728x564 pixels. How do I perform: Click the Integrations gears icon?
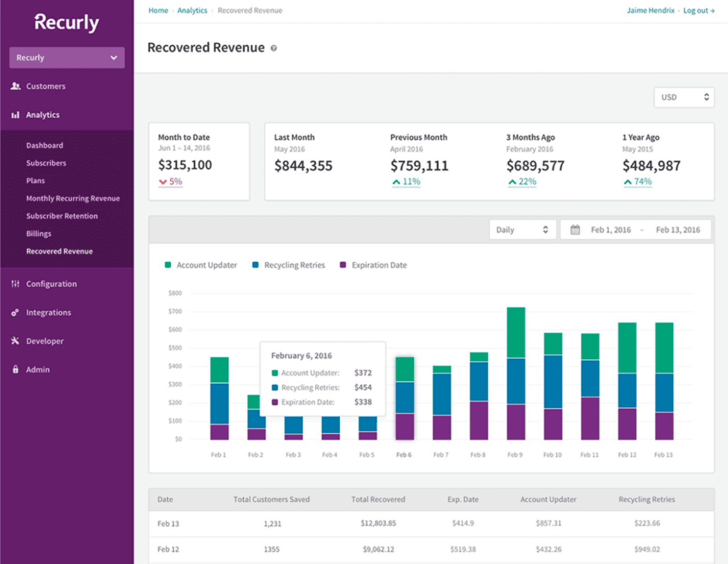[16, 312]
